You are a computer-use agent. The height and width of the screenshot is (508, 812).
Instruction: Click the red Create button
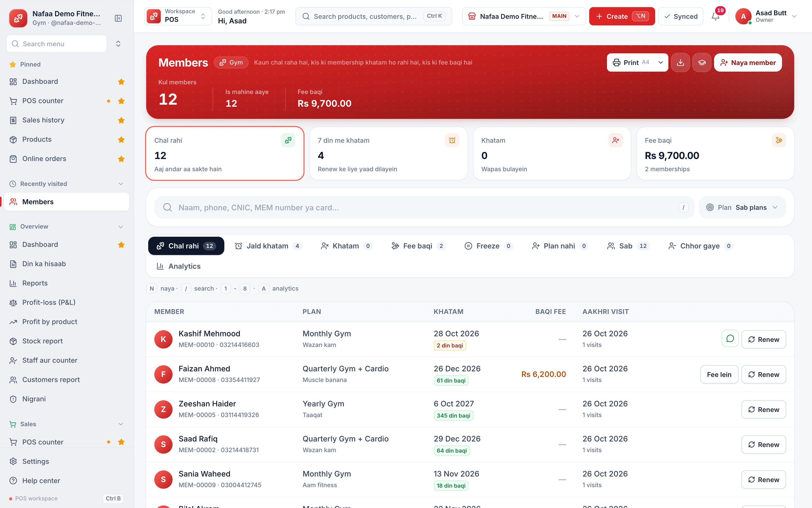[x=622, y=16]
